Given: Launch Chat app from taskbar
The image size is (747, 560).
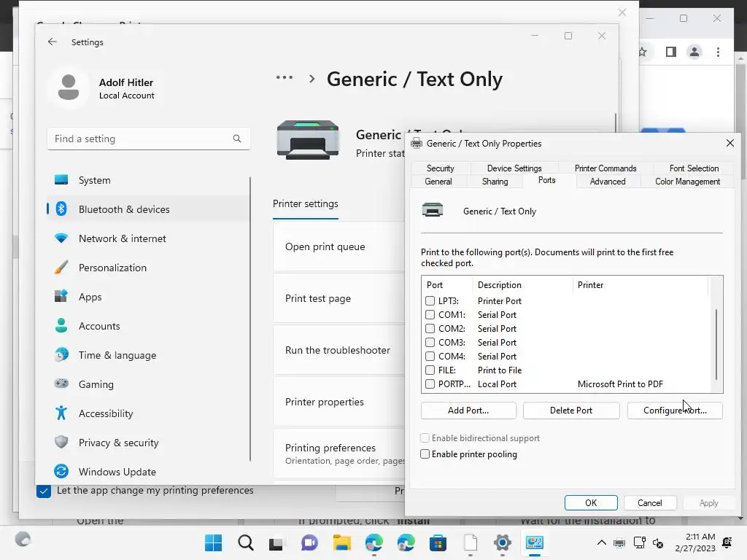Looking at the screenshot, I should [x=309, y=542].
